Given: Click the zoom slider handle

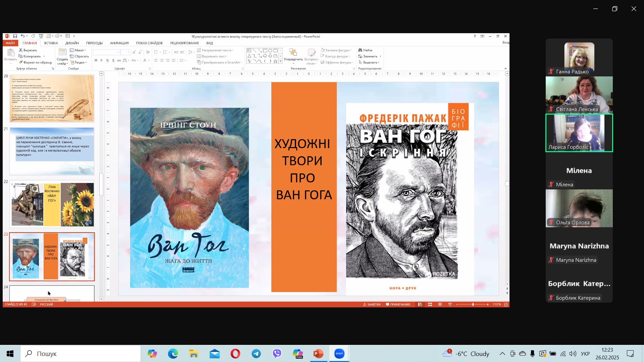Looking at the screenshot, I should point(473,304).
